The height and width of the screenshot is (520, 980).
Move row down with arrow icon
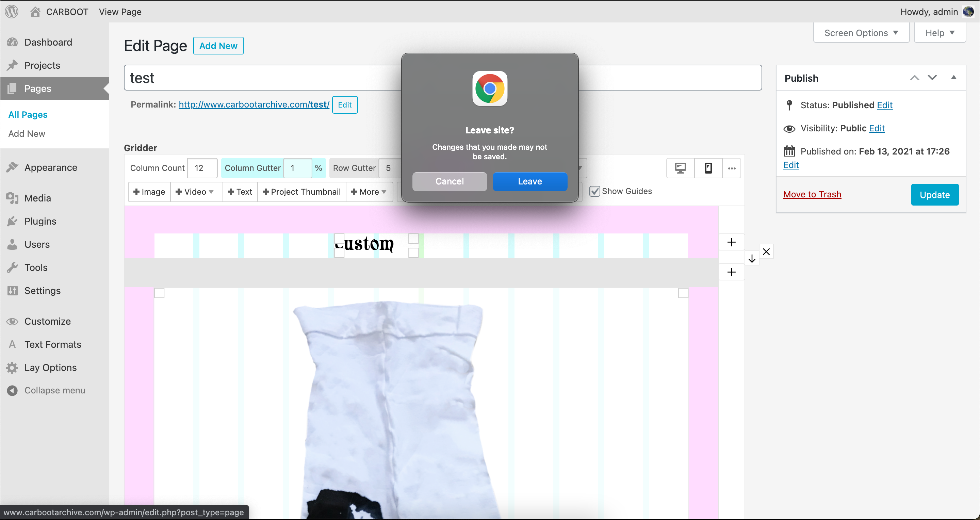click(752, 259)
